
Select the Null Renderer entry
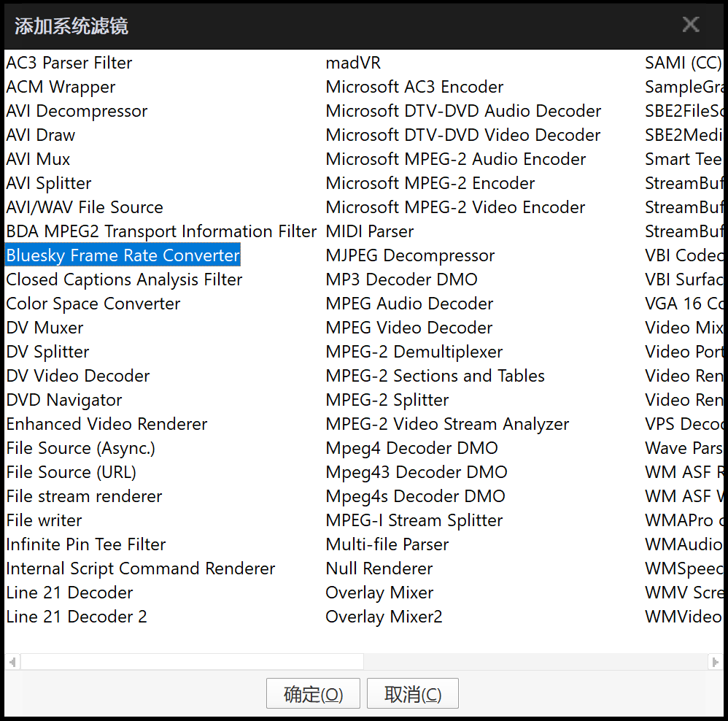click(379, 568)
